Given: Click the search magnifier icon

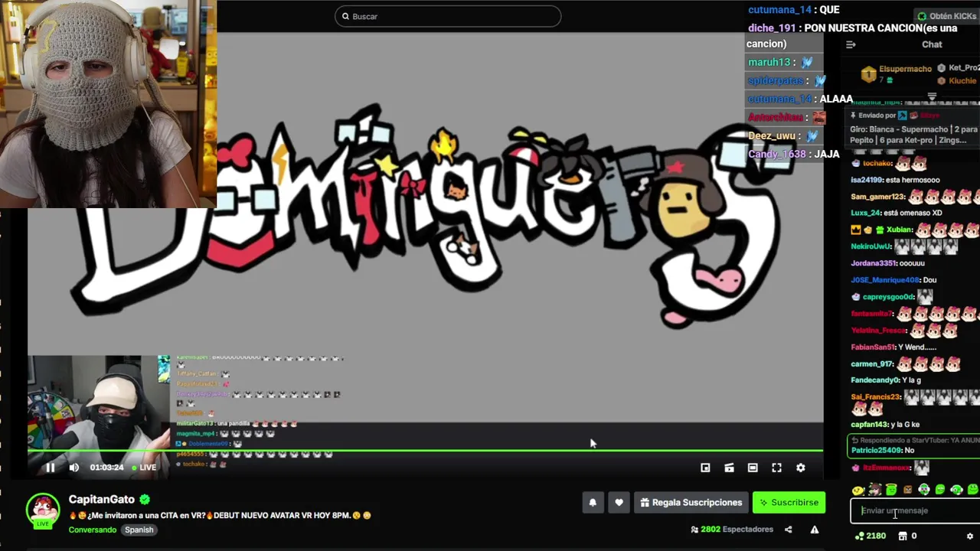Looking at the screenshot, I should [345, 16].
